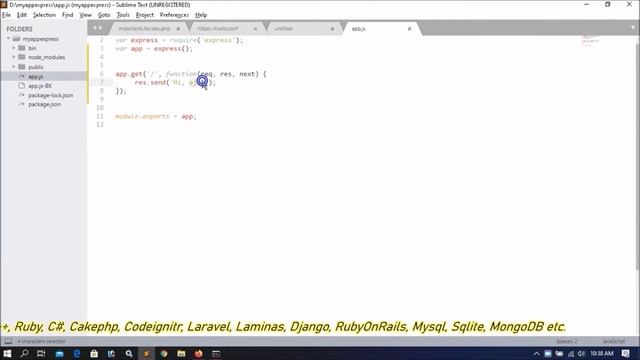Open the Selection menu

click(x=44, y=15)
